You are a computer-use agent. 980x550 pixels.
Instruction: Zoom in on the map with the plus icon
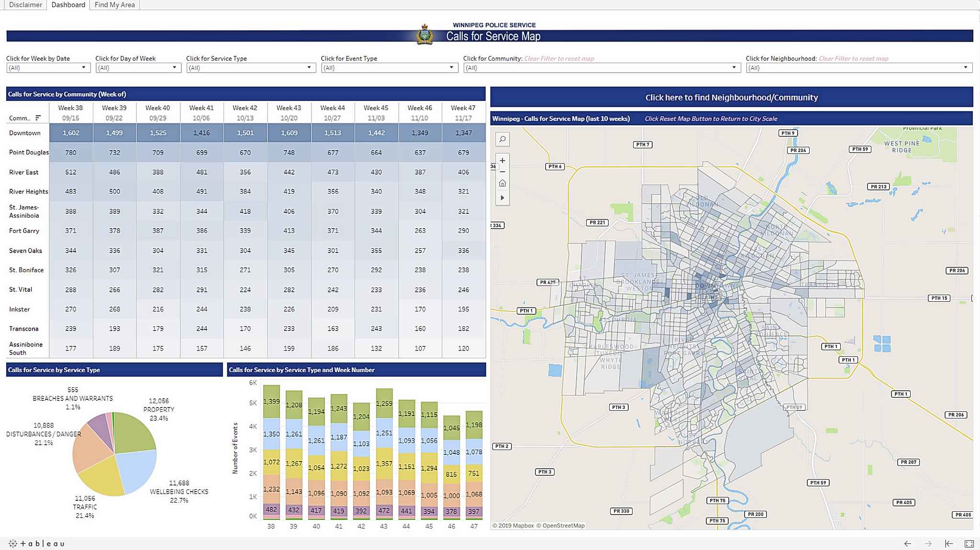(x=503, y=161)
